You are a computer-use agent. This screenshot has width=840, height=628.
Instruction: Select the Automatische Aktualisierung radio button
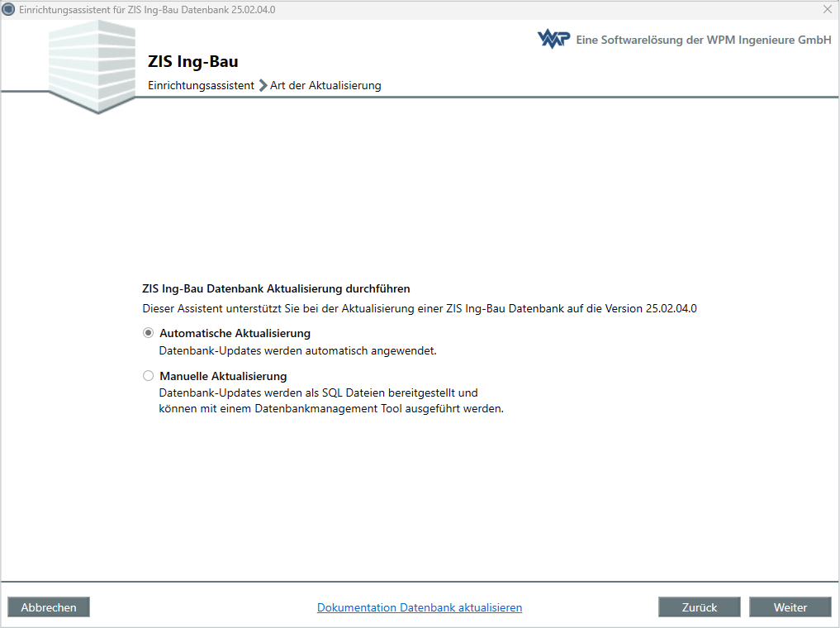click(x=148, y=332)
